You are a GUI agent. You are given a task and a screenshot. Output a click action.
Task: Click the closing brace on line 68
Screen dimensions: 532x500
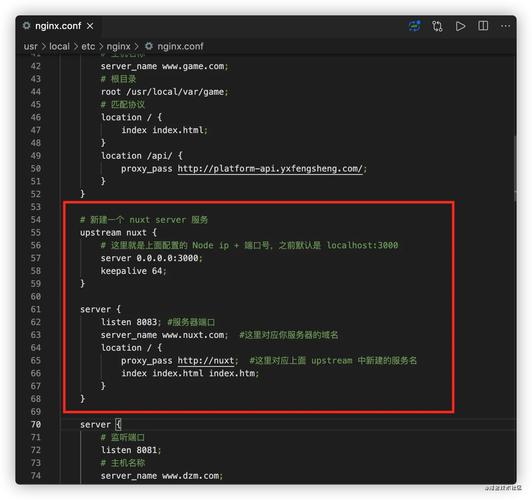pyautogui.click(x=82, y=399)
